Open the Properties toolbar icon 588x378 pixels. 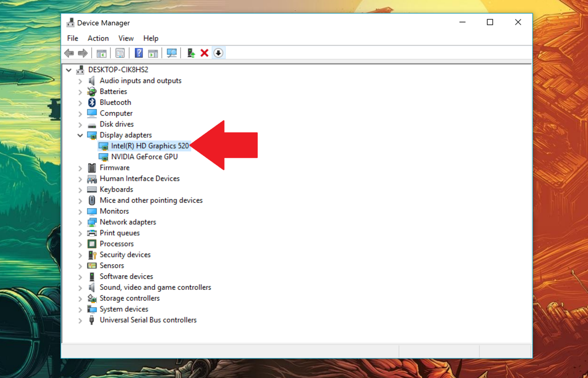point(120,53)
